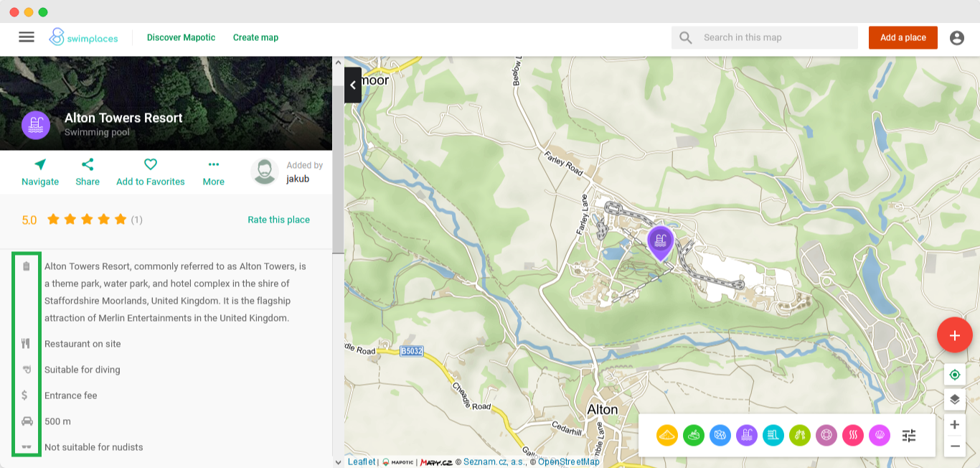Click the swimplaces logo

click(x=83, y=37)
